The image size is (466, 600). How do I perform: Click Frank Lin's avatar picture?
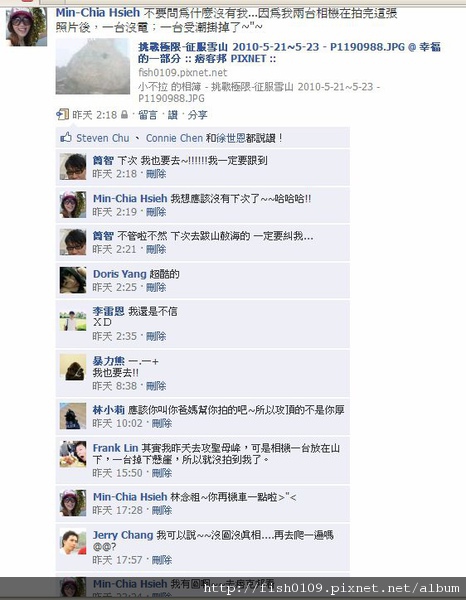click(x=73, y=454)
